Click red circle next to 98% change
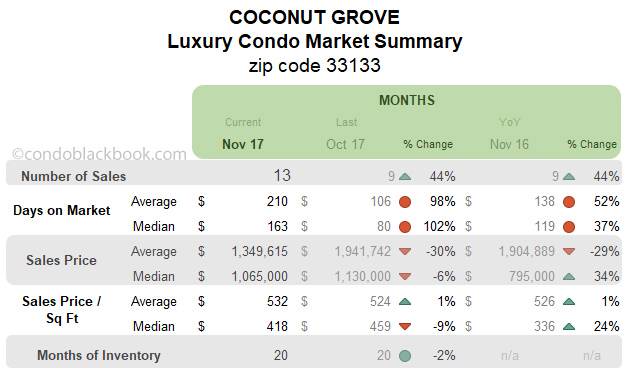 coord(405,202)
